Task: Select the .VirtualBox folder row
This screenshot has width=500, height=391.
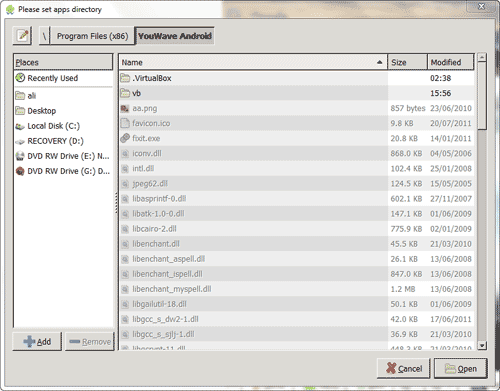Action: pyautogui.click(x=296, y=78)
